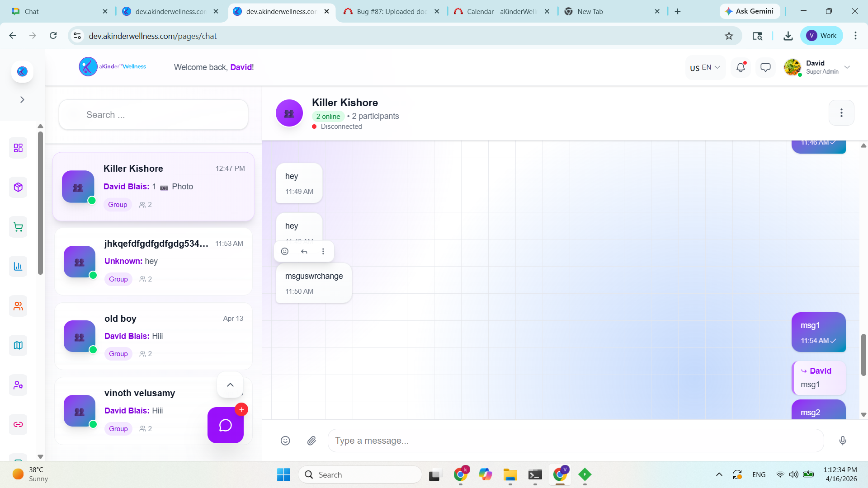Click the reply arrow on hovered message
Image resolution: width=868 pixels, height=488 pixels.
(304, 252)
